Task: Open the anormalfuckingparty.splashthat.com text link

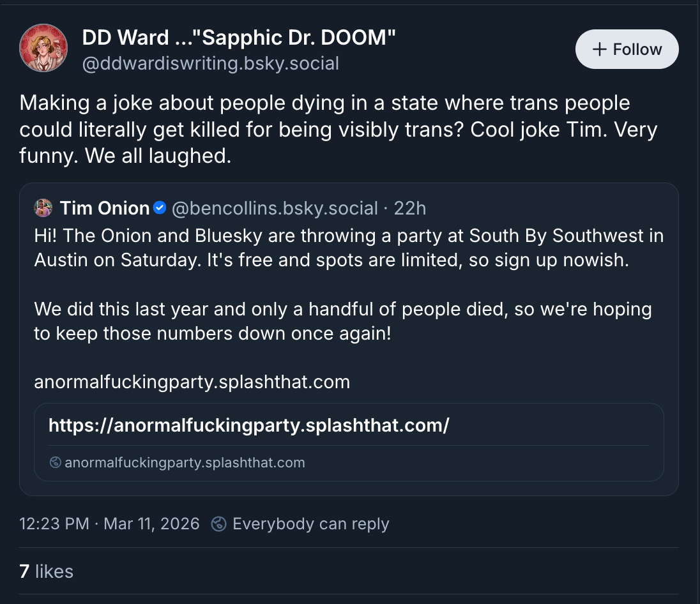Action: pyautogui.click(x=192, y=382)
